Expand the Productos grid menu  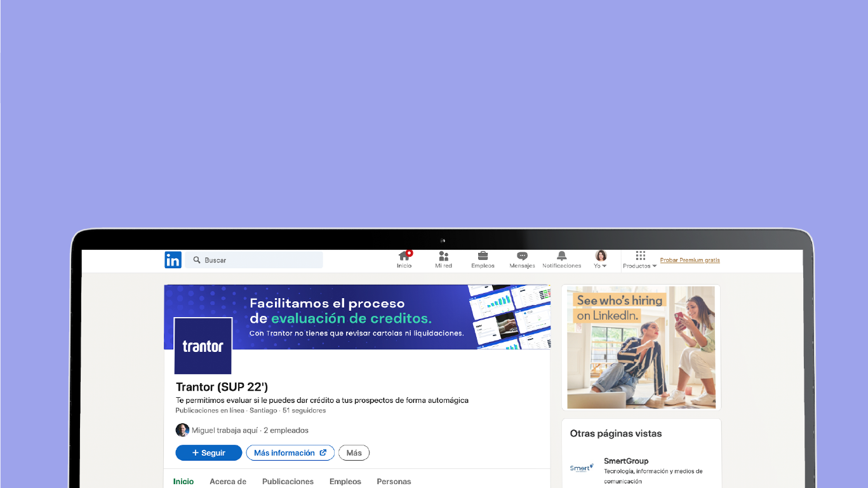click(640, 260)
